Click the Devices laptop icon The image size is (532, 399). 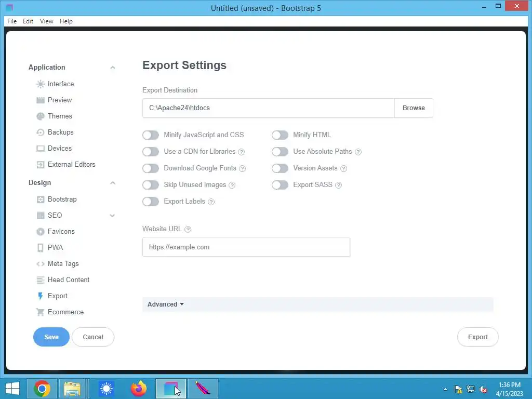click(41, 149)
